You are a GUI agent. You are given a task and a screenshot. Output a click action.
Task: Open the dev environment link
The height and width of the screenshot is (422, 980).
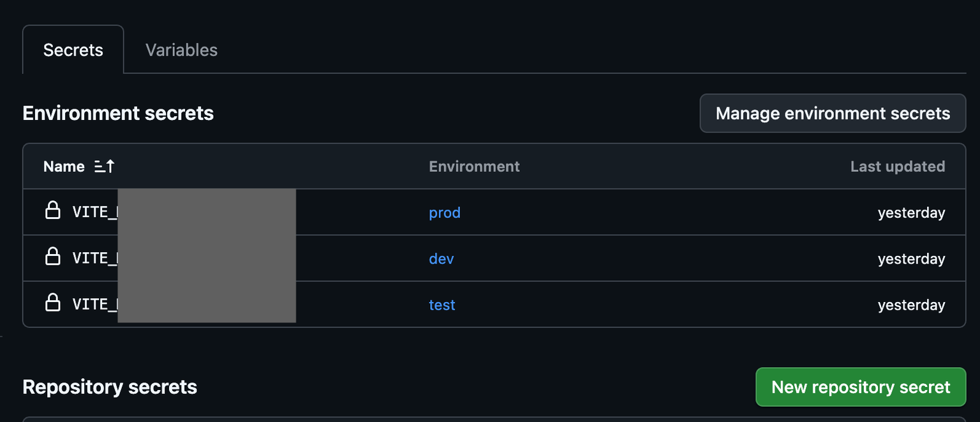point(442,259)
